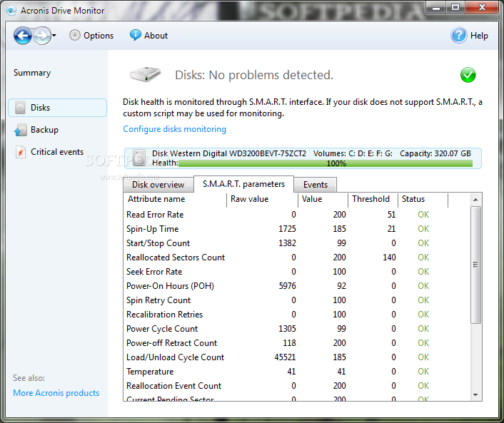The image size is (504, 423).
Task: Click the Configure disks monitoring link
Action: point(174,129)
